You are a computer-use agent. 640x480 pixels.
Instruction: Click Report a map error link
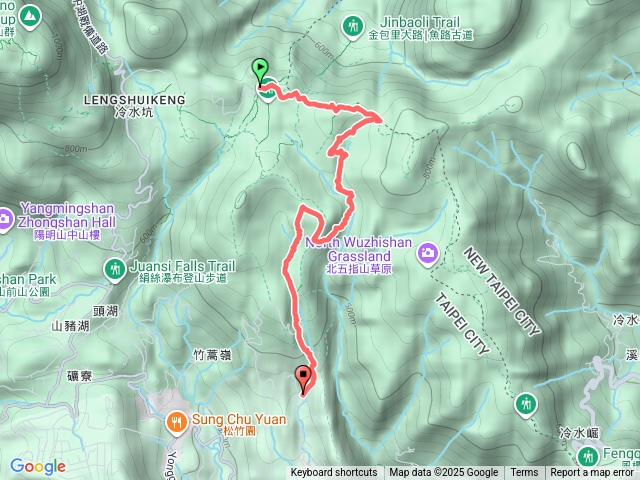point(591,473)
